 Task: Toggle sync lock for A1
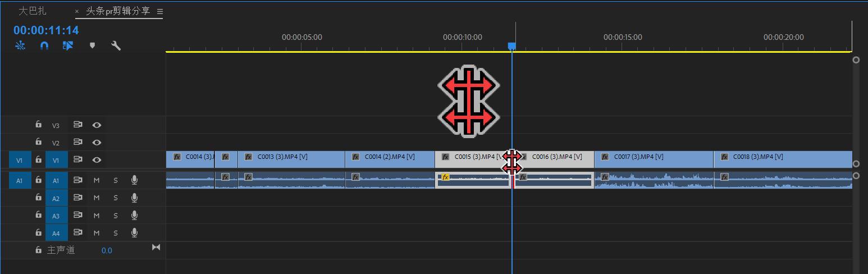(x=78, y=180)
